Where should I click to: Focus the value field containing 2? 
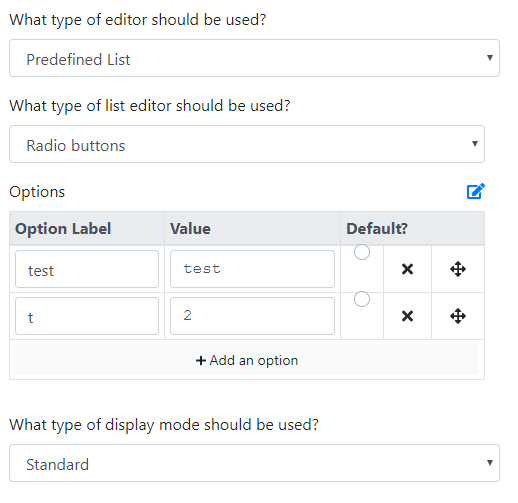252,316
